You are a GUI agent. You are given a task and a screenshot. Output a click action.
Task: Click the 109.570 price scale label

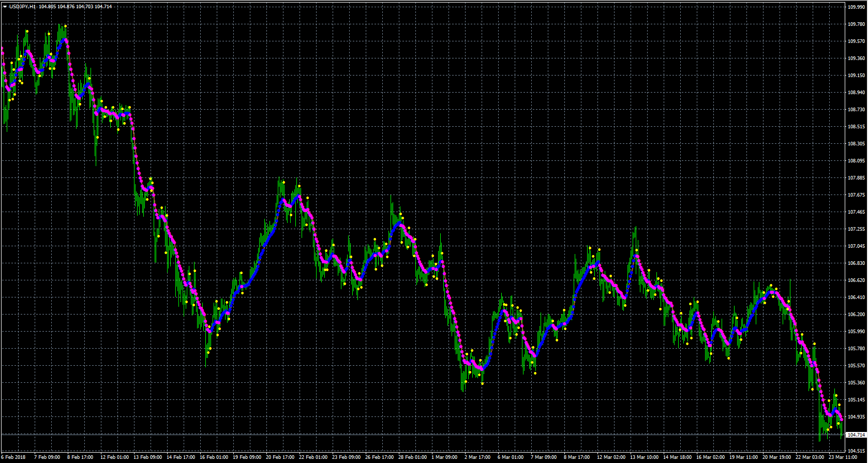tap(857, 41)
